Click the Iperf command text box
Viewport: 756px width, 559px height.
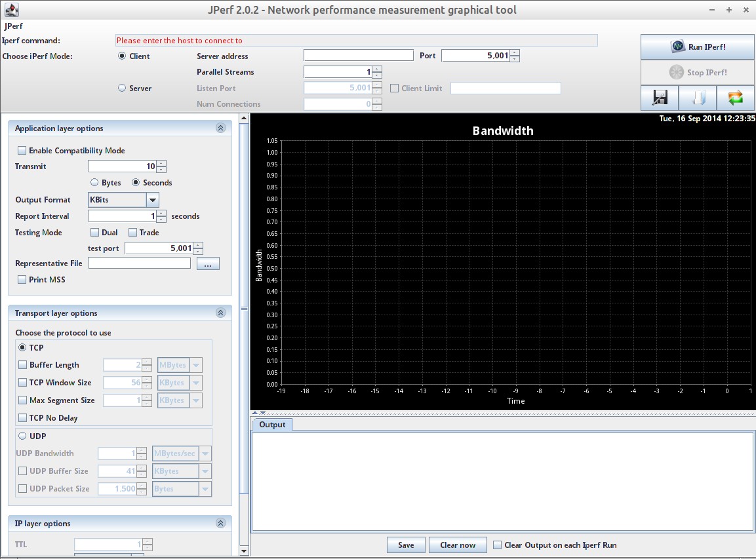tap(356, 41)
